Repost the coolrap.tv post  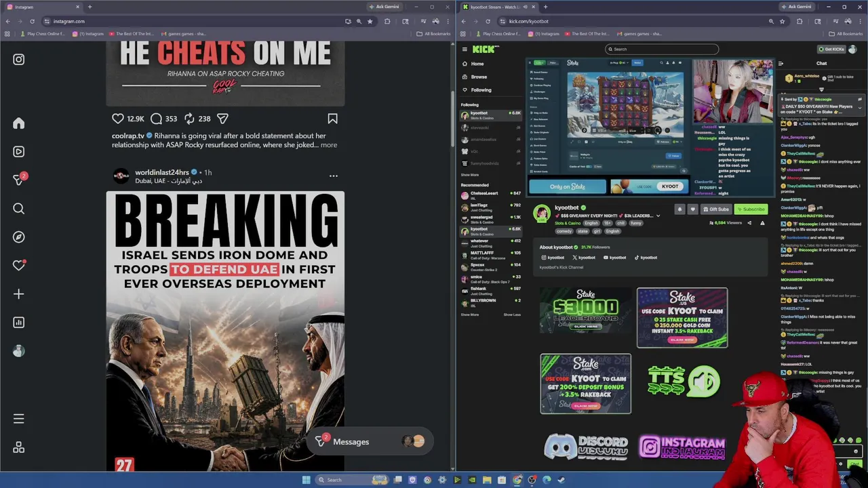point(189,119)
